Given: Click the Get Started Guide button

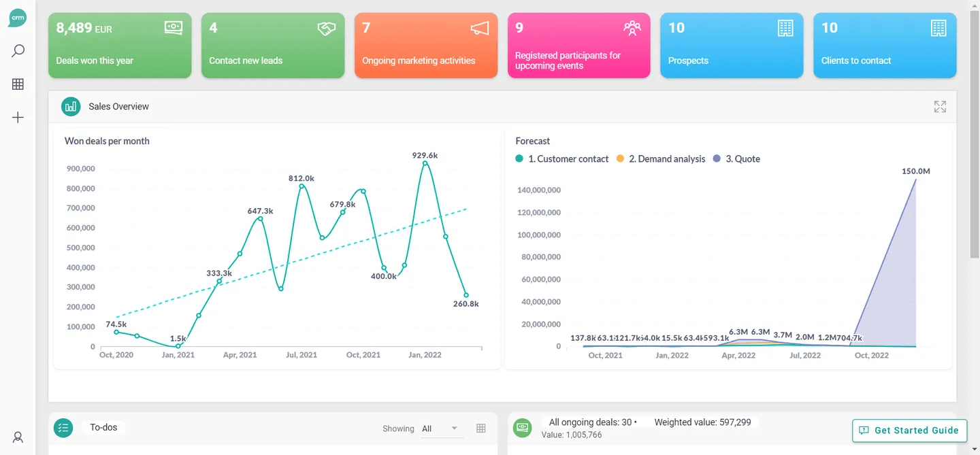Looking at the screenshot, I should pyautogui.click(x=910, y=431).
